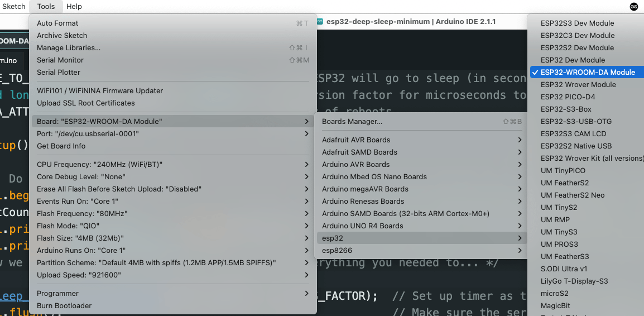644x316 pixels.
Task: Expand Arduino Mbed OS Nano Boards submenu
Action: 422,176
